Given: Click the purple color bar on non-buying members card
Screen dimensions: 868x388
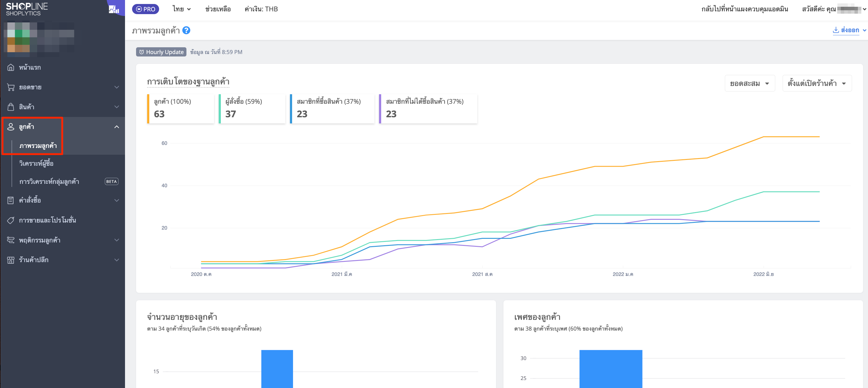Looking at the screenshot, I should 380,109.
